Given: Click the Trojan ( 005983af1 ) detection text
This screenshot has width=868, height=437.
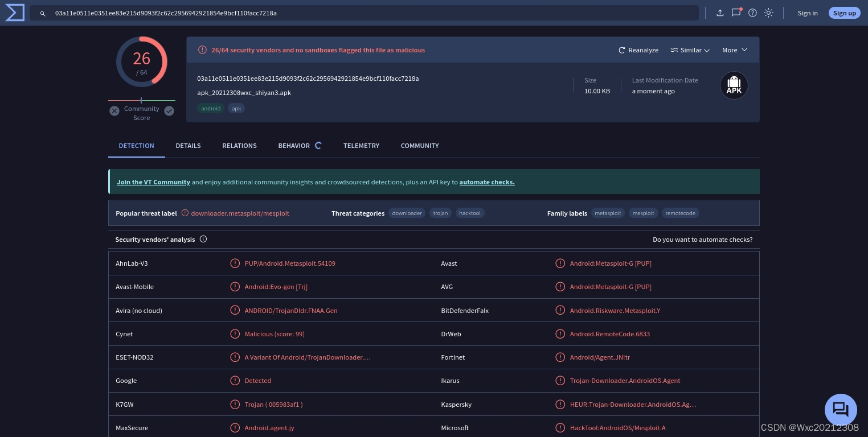Looking at the screenshot, I should (273, 405).
